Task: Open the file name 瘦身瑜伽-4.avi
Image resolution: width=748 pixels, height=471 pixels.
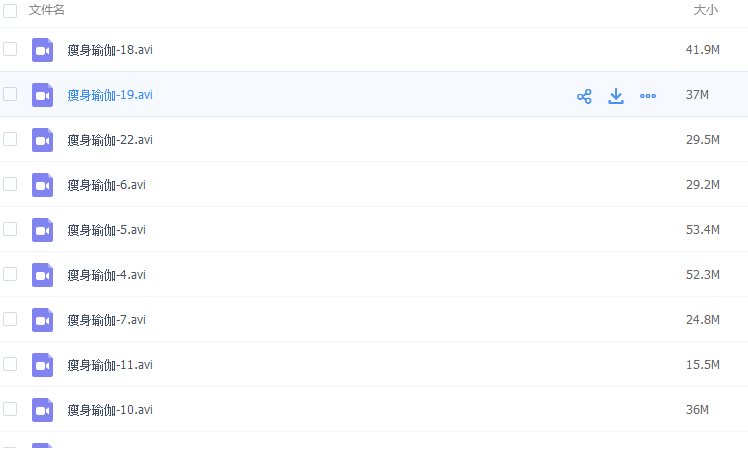Action: [x=106, y=275]
